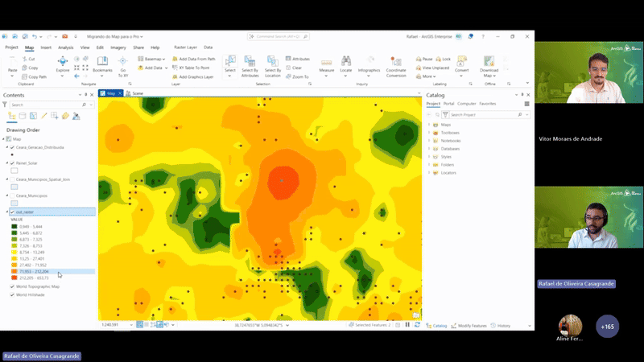This screenshot has height=362, width=644.
Task: Switch Contents to List By Drawing Order
Action: point(12,116)
